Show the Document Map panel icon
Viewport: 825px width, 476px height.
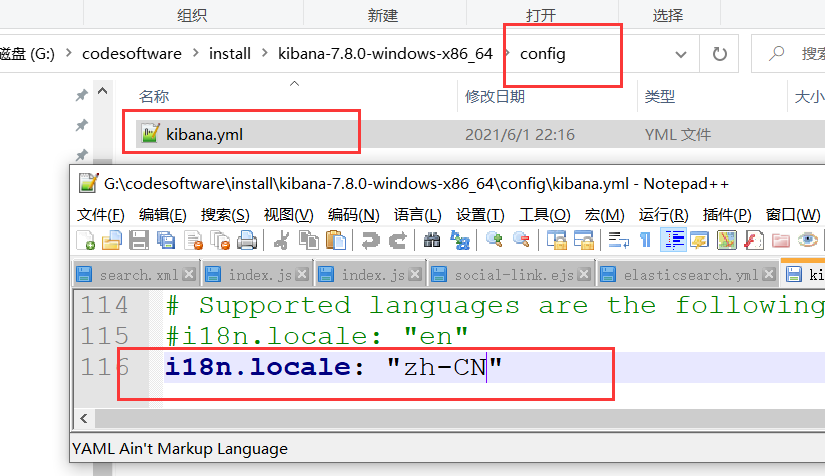(x=727, y=240)
